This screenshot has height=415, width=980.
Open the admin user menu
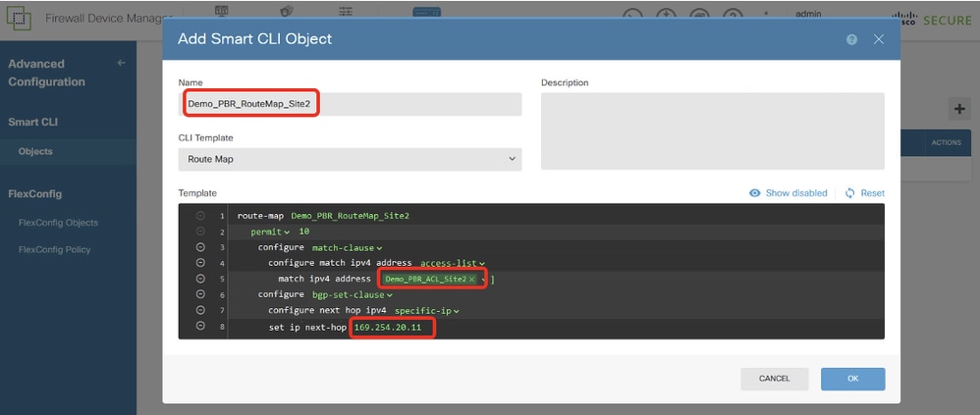click(x=809, y=14)
